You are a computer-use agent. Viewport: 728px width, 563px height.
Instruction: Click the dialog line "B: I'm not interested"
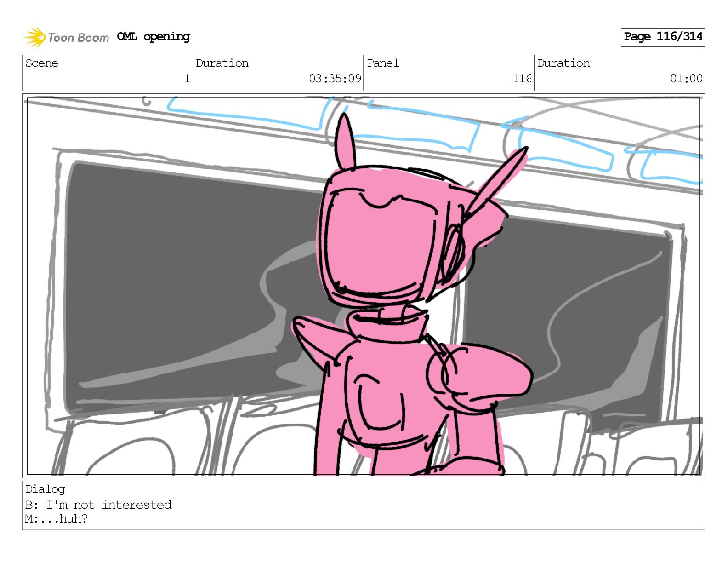coord(98,505)
